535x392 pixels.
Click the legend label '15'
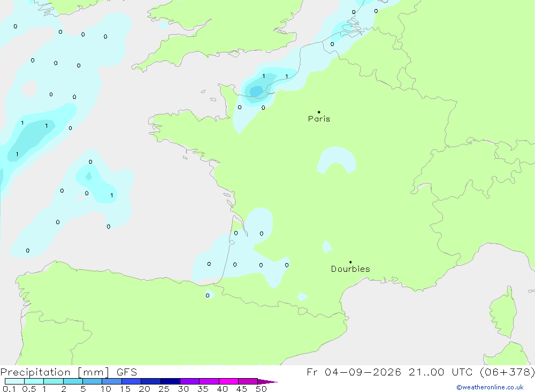(125, 389)
